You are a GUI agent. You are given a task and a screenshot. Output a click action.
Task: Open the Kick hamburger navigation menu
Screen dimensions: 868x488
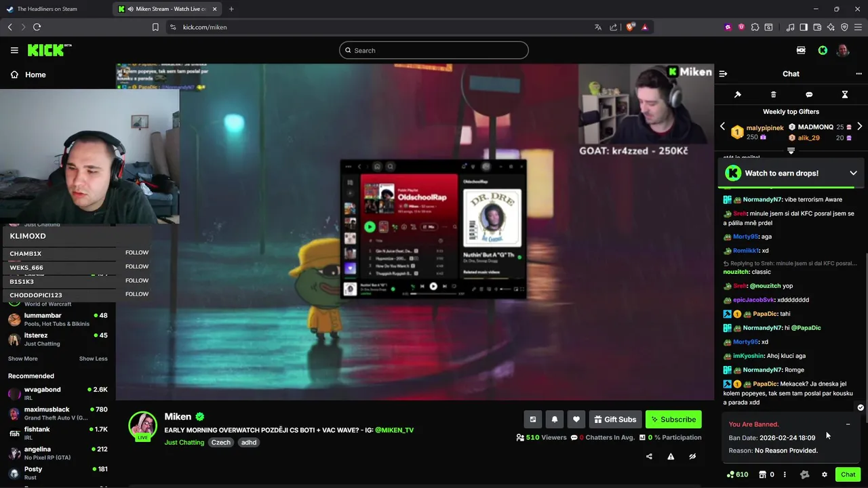pyautogui.click(x=14, y=50)
